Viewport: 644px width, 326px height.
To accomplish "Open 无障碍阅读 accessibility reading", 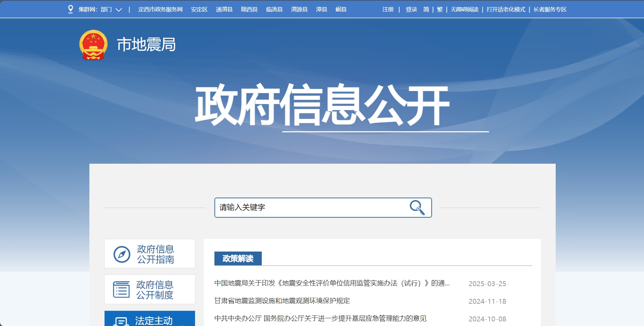I will tap(465, 10).
